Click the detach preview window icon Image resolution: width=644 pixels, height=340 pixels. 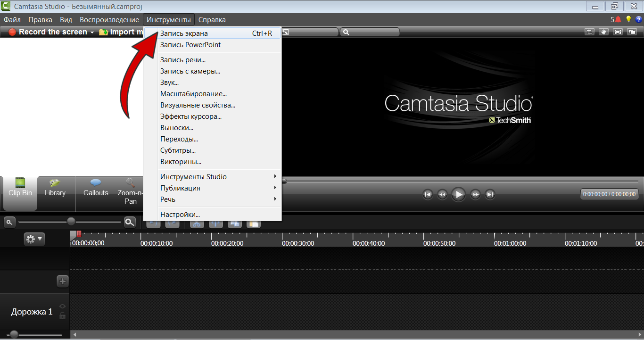point(632,32)
